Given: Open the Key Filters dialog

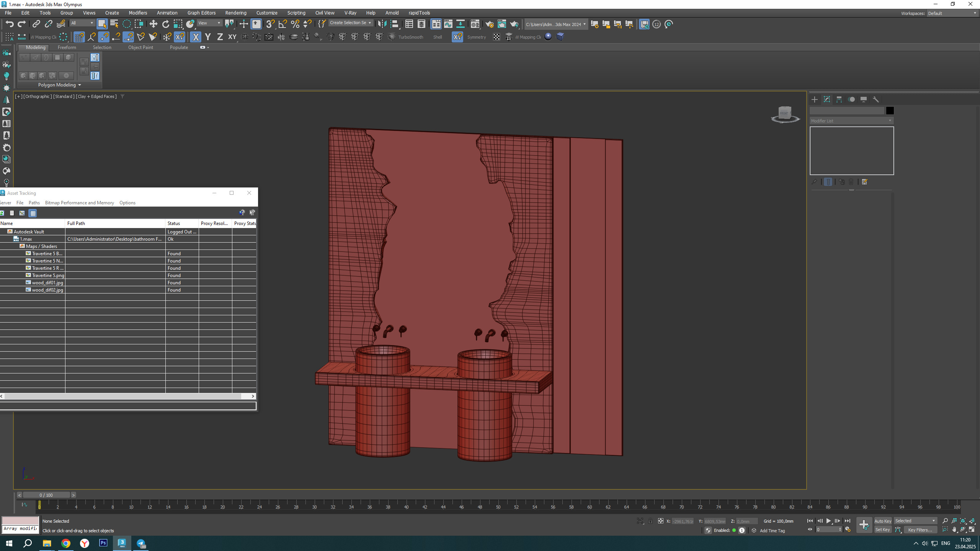Looking at the screenshot, I should tap(920, 530).
